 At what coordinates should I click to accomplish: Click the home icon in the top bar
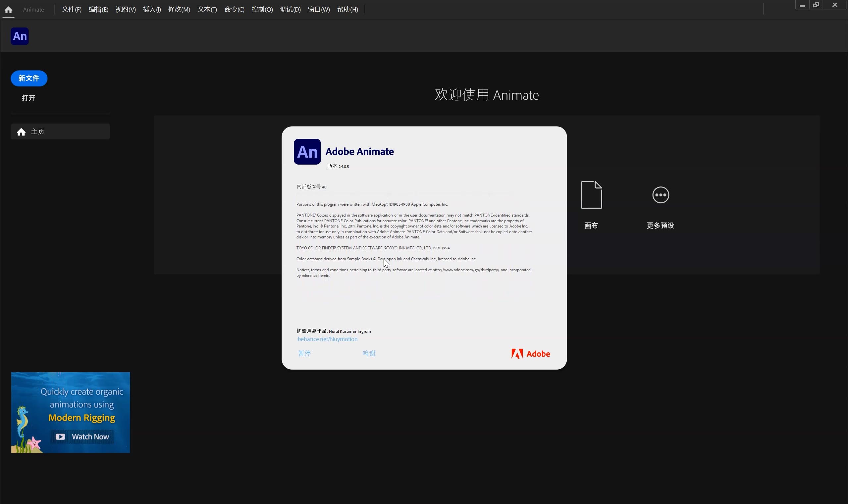9,10
